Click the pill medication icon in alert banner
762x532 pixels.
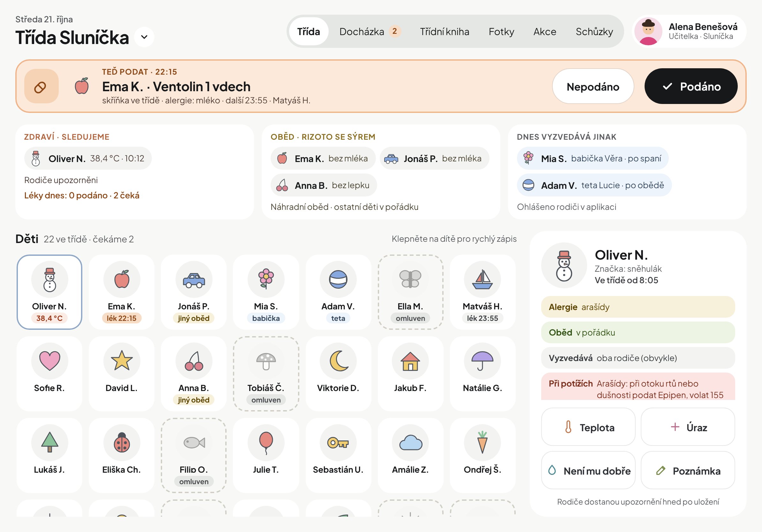[41, 86]
